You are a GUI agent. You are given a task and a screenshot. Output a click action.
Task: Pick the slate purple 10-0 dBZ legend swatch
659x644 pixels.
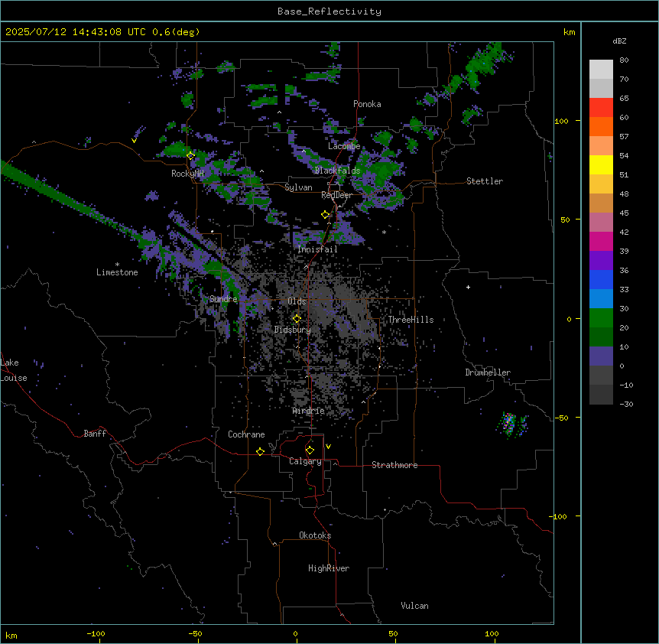[x=601, y=356]
